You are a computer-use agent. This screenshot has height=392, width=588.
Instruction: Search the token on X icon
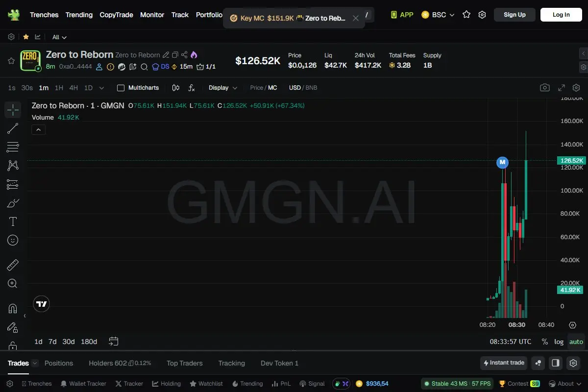pos(144,67)
